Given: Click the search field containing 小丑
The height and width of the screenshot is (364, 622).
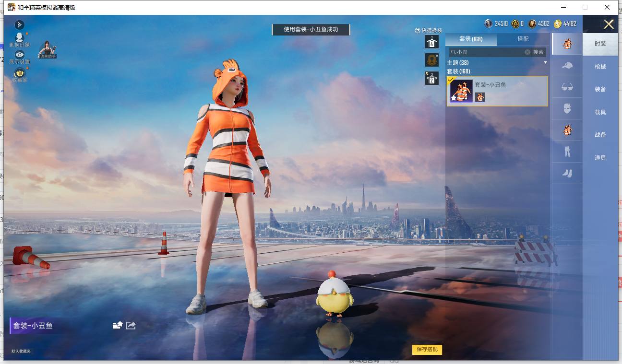Looking at the screenshot, I should (490, 52).
